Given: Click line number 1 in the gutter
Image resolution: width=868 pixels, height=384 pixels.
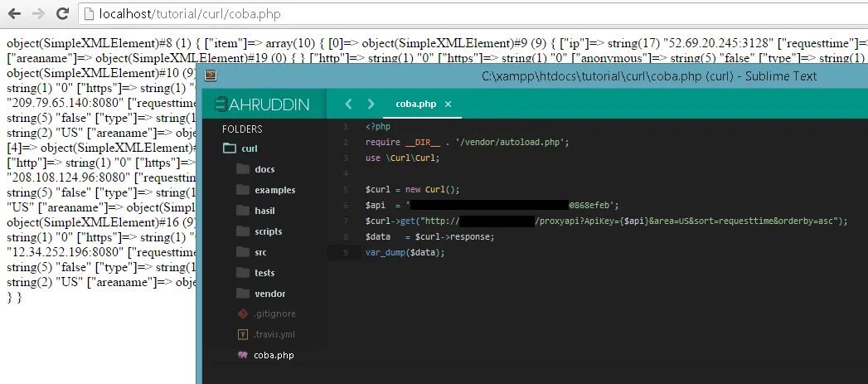Looking at the screenshot, I should (x=346, y=127).
